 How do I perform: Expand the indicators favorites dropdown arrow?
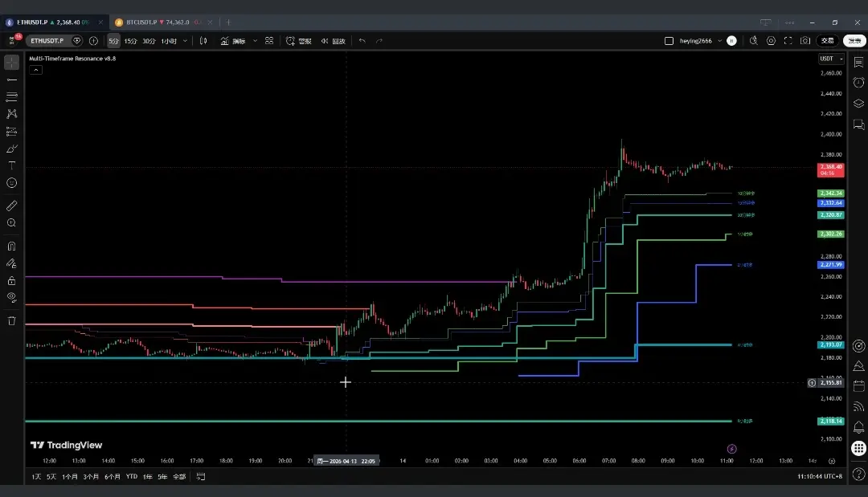click(256, 41)
